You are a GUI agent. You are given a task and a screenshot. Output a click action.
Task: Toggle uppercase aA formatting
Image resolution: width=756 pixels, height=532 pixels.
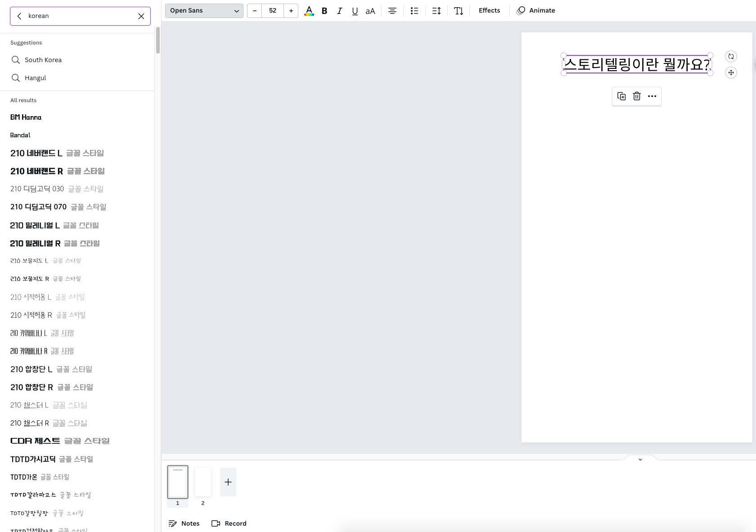click(370, 11)
